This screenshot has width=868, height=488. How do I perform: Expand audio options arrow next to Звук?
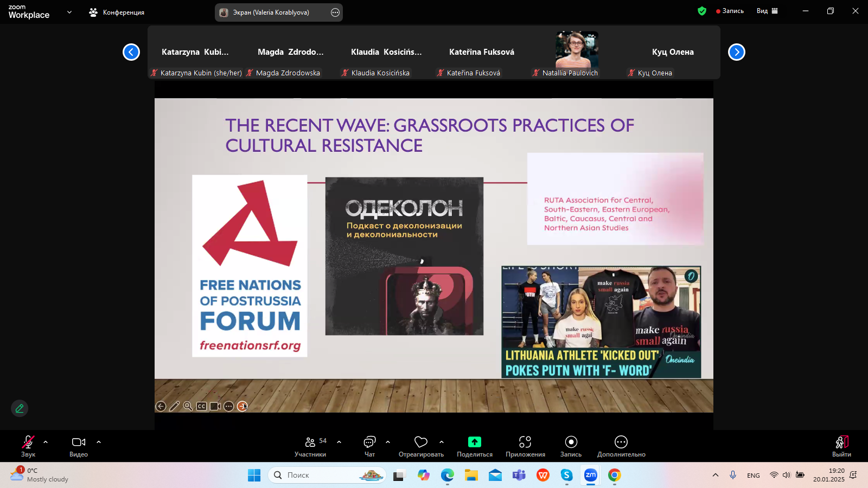tap(46, 442)
